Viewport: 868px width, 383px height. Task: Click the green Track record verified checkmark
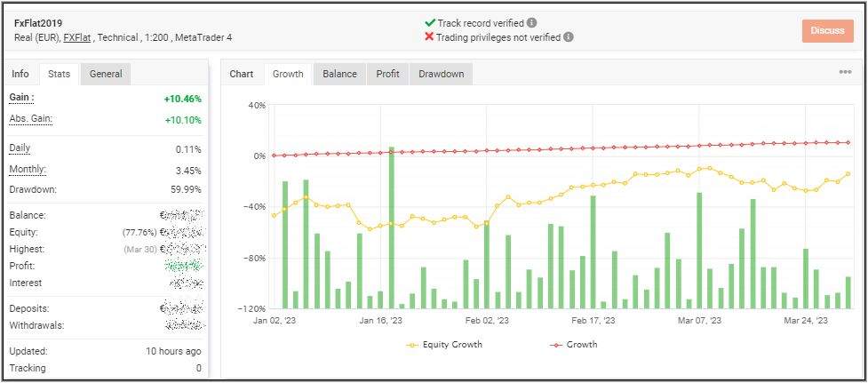tap(430, 22)
